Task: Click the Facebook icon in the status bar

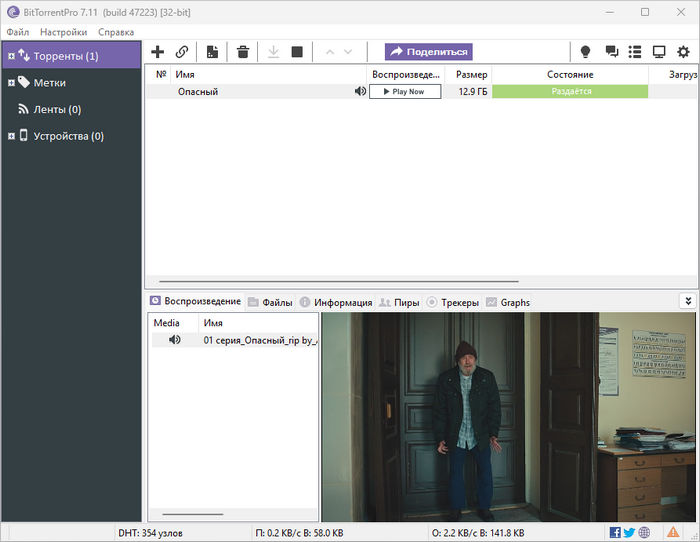Action: 615,532
